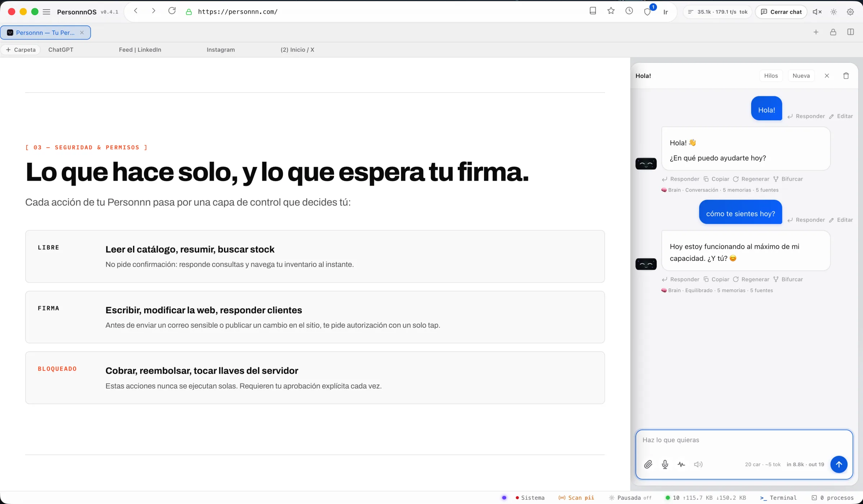Close the Personnn tab

pyautogui.click(x=82, y=33)
